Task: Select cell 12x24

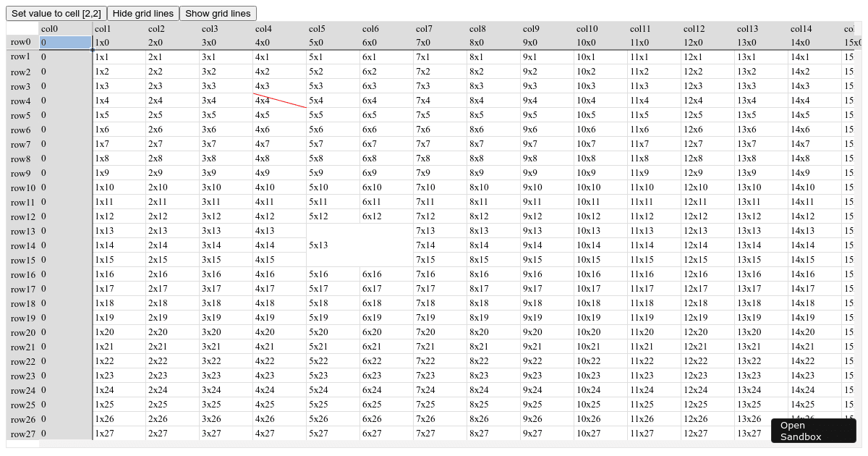Action: 707,390
